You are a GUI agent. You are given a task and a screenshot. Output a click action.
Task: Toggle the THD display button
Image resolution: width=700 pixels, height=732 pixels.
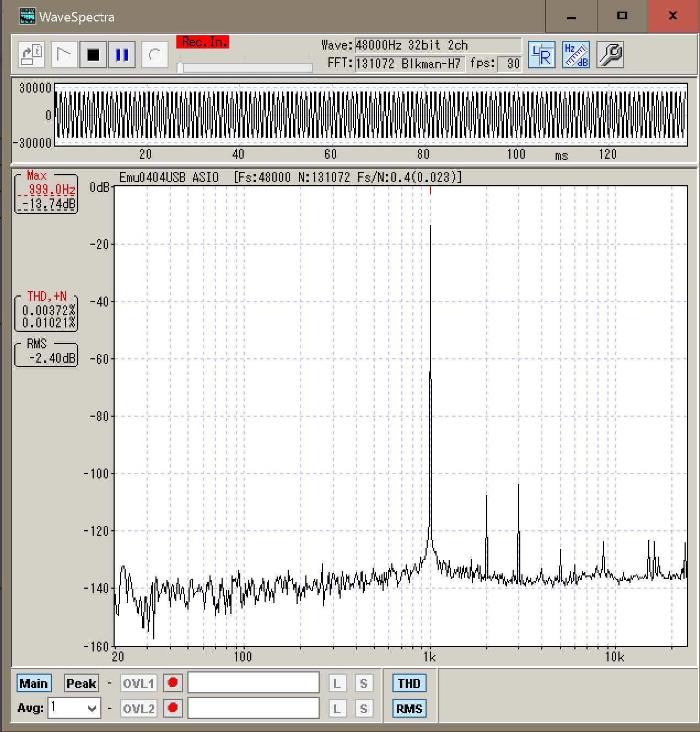pyautogui.click(x=409, y=683)
